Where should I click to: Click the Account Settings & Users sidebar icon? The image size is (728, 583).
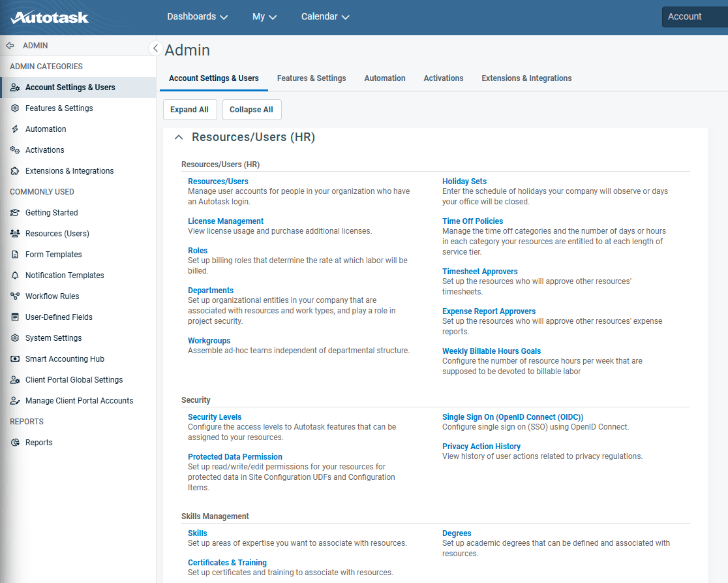click(15, 87)
